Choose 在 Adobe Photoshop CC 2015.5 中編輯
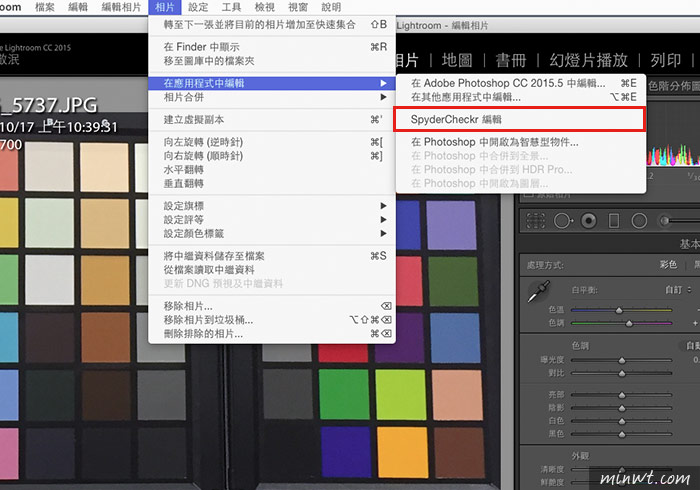 pos(521,83)
